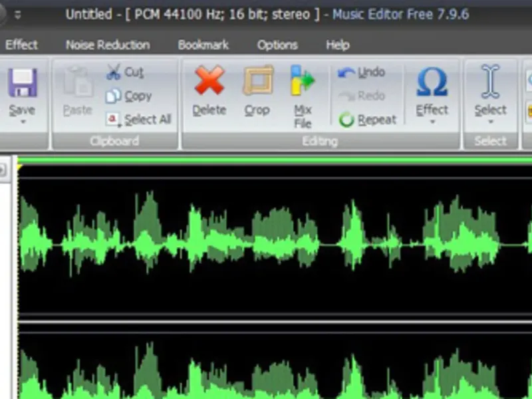Open the Bookmark menu
Viewport: 532px width, 399px height.
[x=203, y=45]
